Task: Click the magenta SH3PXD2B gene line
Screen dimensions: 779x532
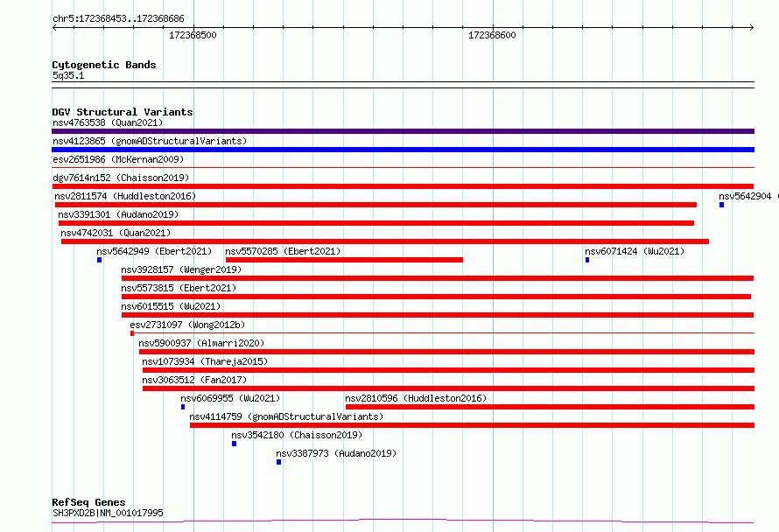Action: click(x=403, y=521)
